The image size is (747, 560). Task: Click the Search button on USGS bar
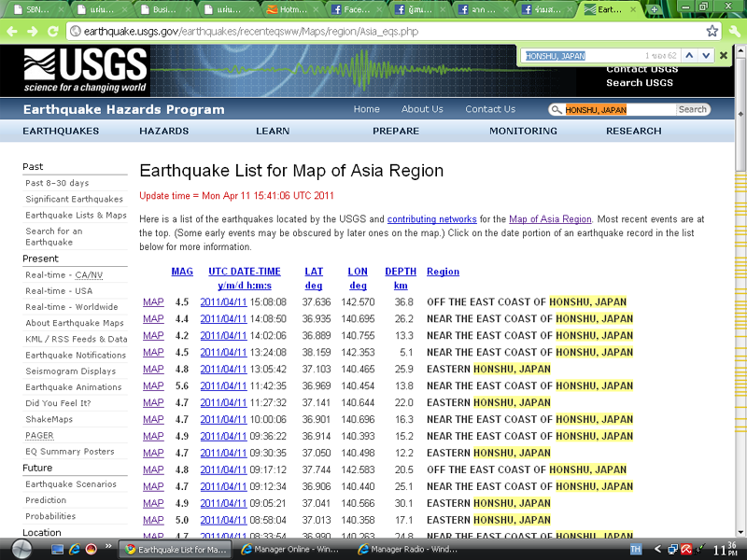pos(692,109)
